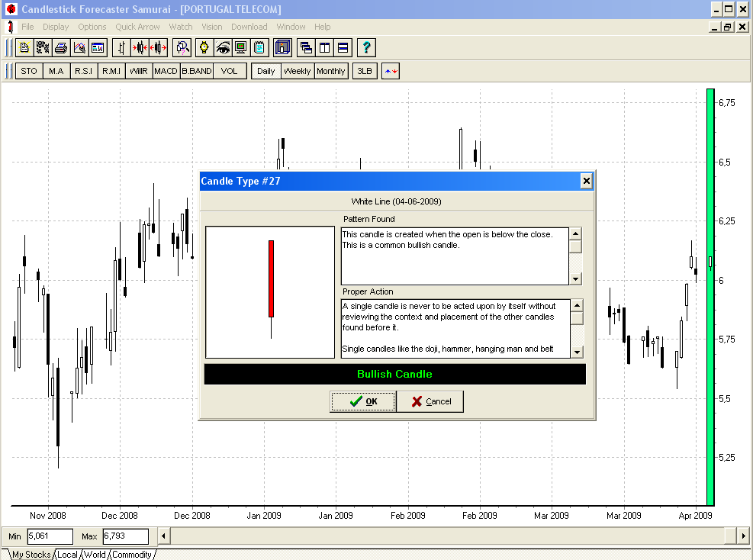Switch to Daily timeframe
The image size is (753, 560).
[x=266, y=71]
